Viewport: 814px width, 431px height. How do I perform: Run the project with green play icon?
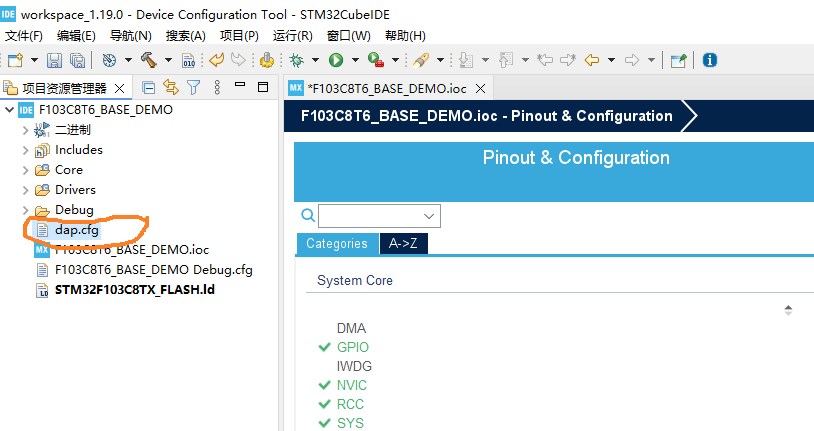tap(336, 60)
